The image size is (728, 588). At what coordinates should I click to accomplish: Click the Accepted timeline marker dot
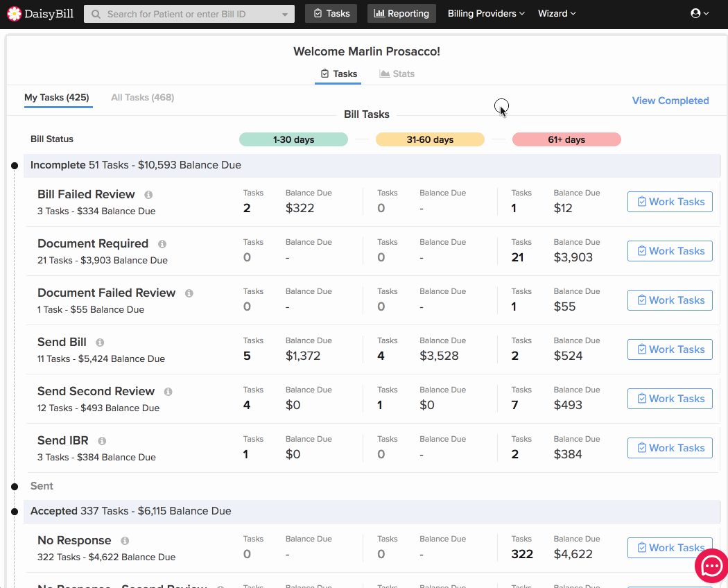(x=15, y=511)
